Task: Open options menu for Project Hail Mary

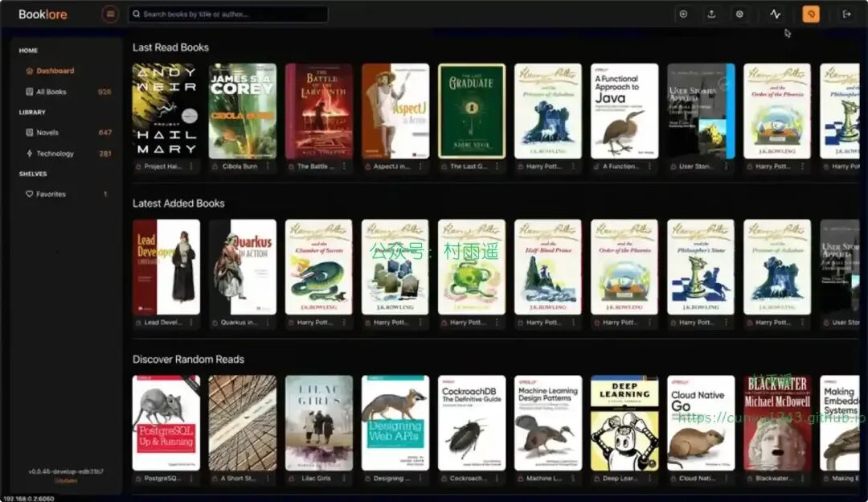Action: (191, 167)
